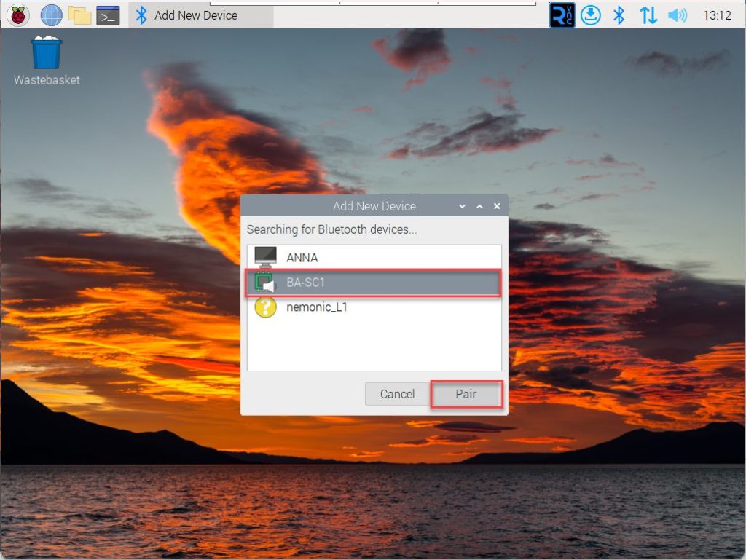This screenshot has width=746, height=560.
Task: Click the nemonic_L1 question mark icon
Action: tap(265, 307)
